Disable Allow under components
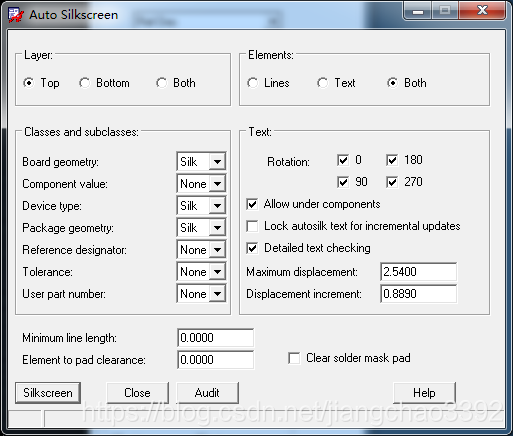 [252, 204]
